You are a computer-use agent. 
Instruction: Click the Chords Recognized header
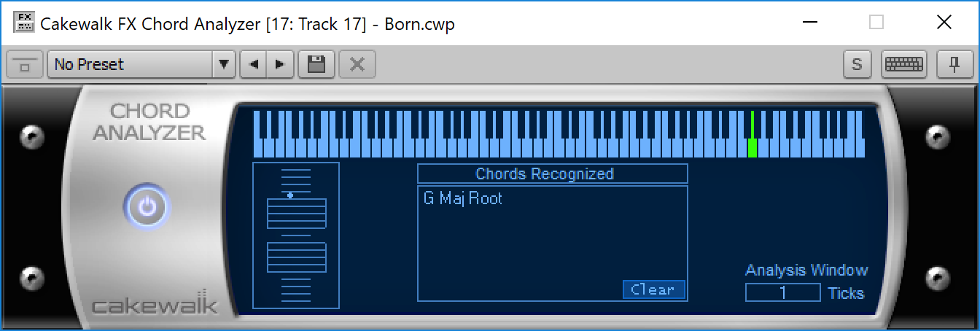(552, 174)
